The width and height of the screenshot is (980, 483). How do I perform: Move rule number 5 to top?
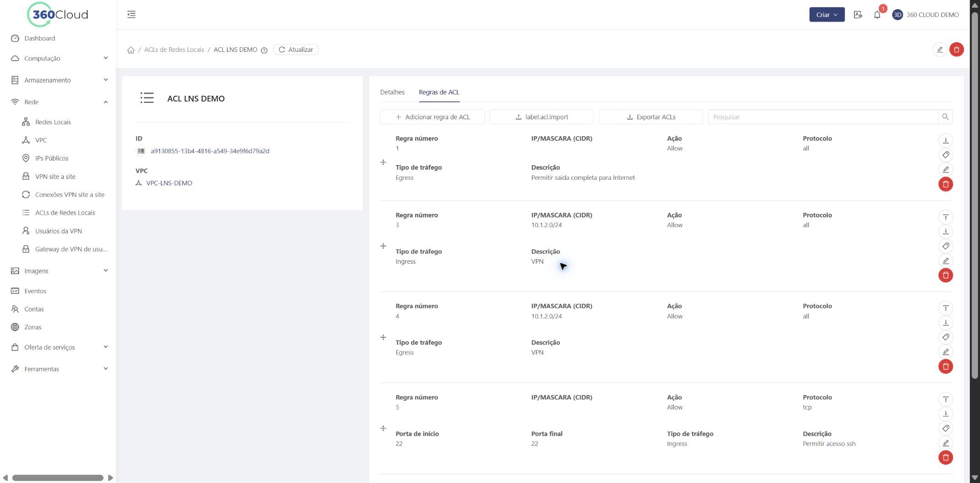[x=946, y=399]
